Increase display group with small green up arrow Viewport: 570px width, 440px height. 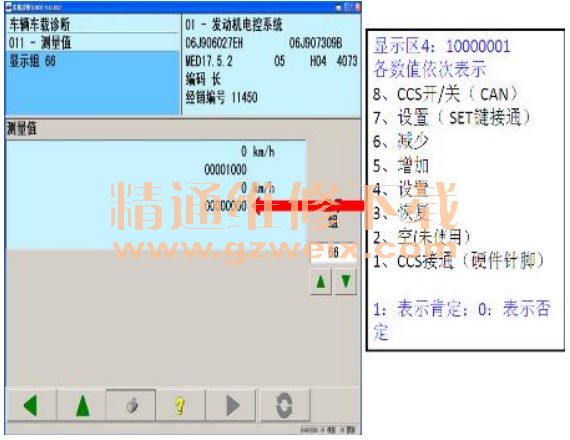point(321,281)
